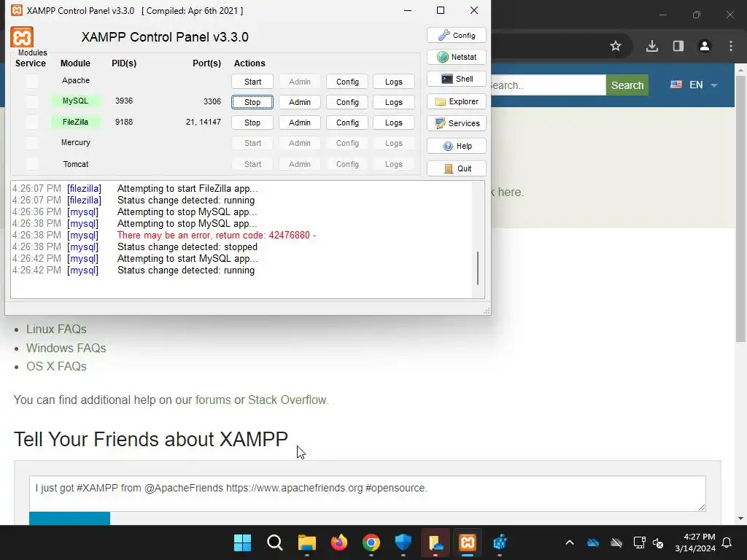Viewport: 747px width, 560px height.
Task: Open browser three-dot menu
Action: [x=731, y=46]
